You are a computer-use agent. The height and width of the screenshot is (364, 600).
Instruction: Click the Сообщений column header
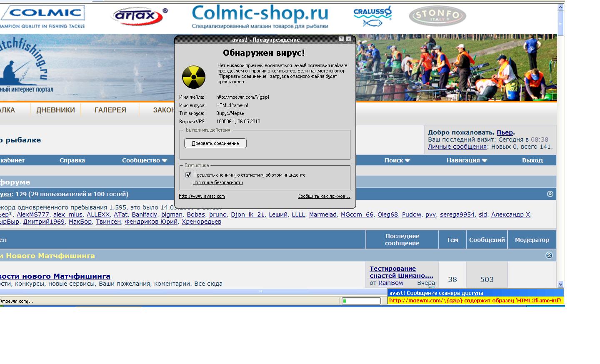487,240
